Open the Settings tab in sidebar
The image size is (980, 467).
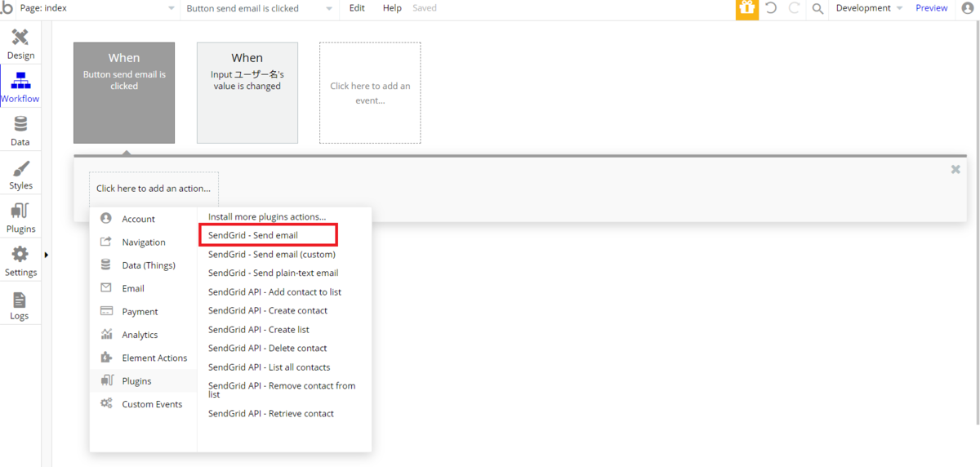click(20, 260)
